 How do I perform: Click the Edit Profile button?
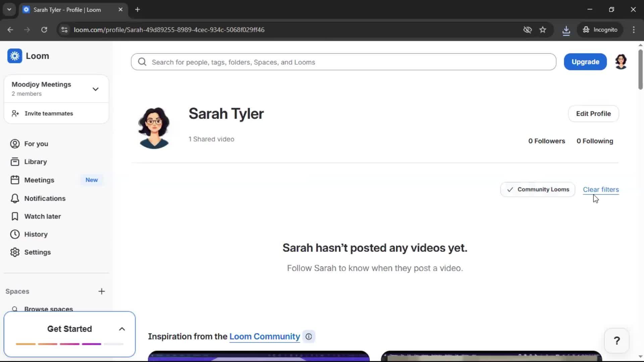point(593,114)
